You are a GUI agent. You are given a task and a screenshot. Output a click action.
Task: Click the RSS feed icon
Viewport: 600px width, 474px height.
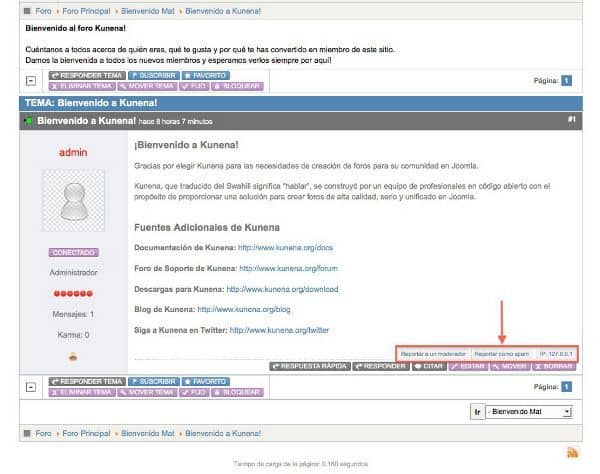pyautogui.click(x=572, y=453)
